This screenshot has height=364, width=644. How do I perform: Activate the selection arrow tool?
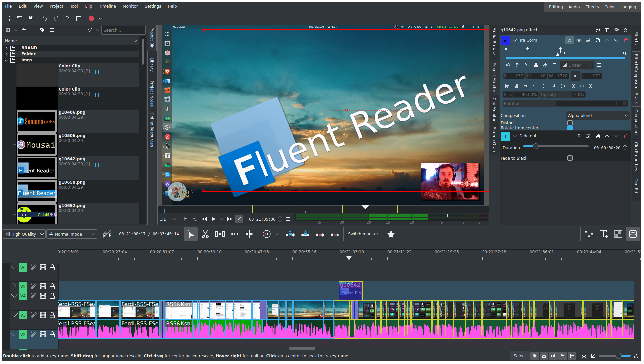(191, 234)
